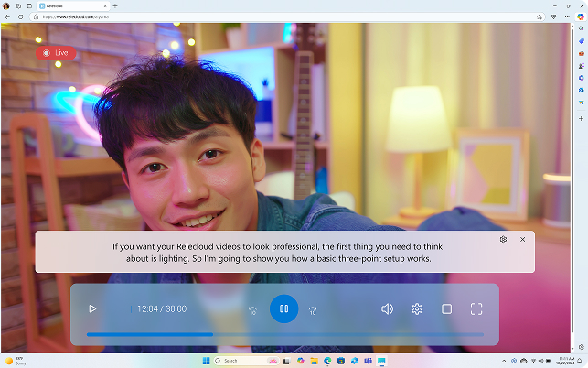Reload the current page

(21, 16)
